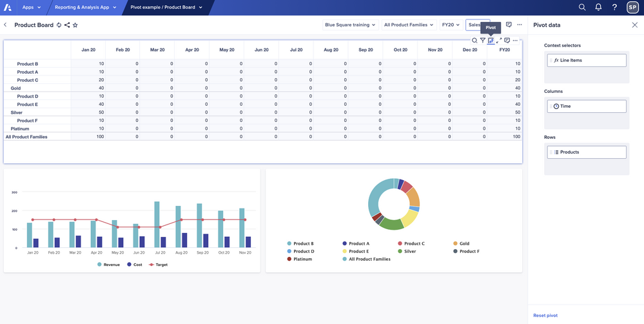Select the Products pill under Rows
The image size is (644, 324).
click(x=586, y=152)
